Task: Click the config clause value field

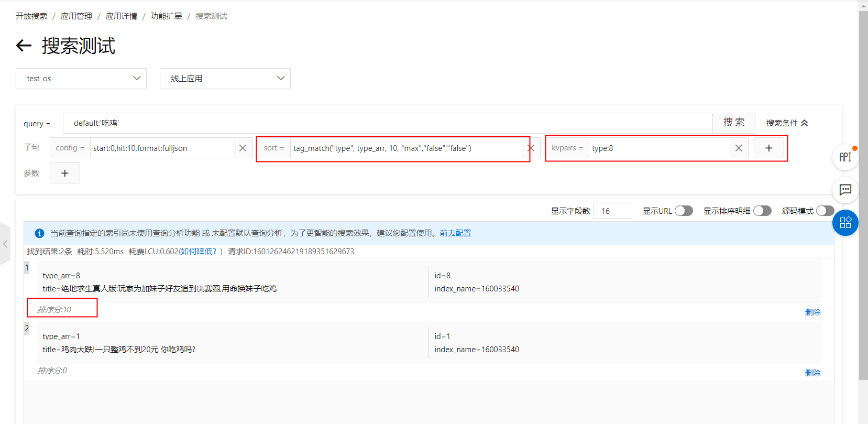Action: click(162, 148)
